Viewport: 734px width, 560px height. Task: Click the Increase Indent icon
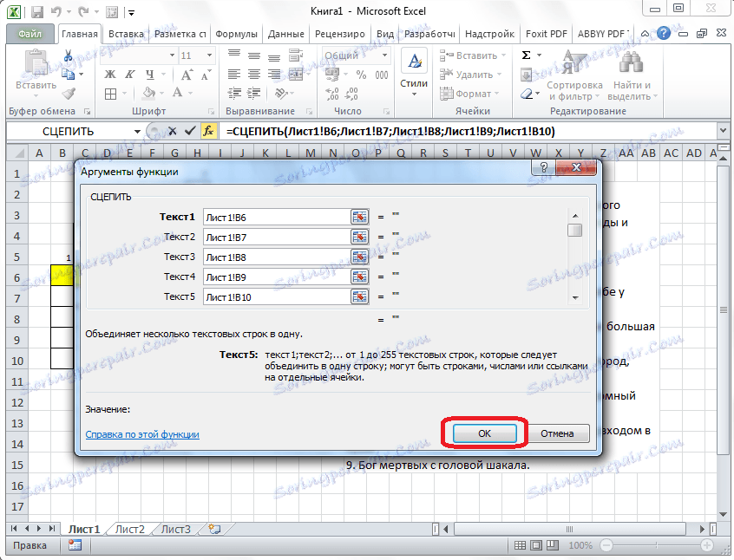[x=253, y=94]
